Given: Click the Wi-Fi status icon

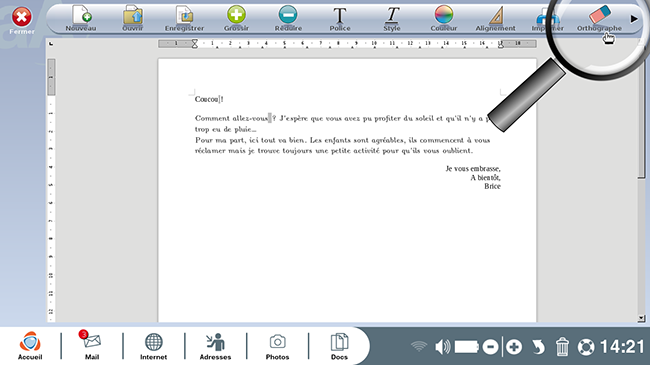Looking at the screenshot, I should coord(419,346).
